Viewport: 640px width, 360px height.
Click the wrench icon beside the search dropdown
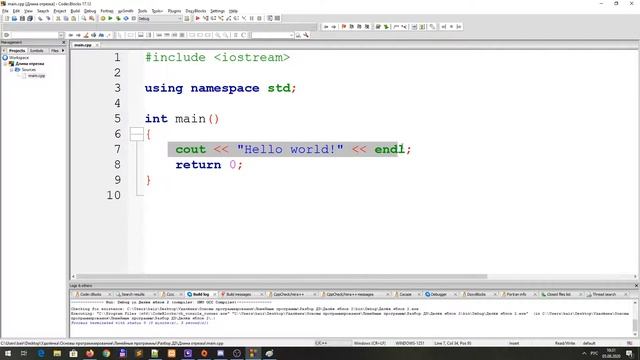(306, 35)
